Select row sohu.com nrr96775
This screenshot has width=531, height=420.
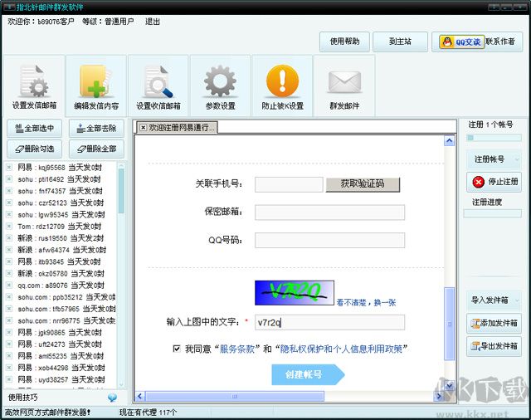tap(61, 320)
